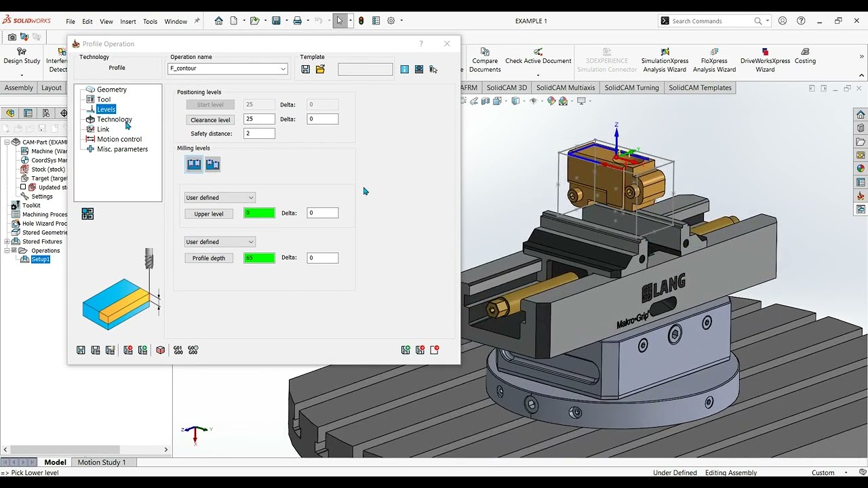The width and height of the screenshot is (868, 488).
Task: Switch to SolidCAM 3D tab
Action: pos(507,87)
